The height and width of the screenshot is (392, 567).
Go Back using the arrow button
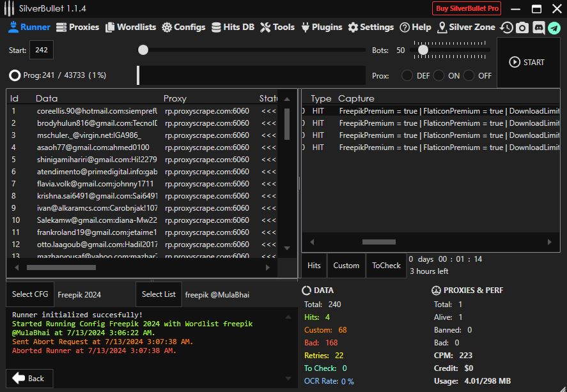click(x=29, y=378)
